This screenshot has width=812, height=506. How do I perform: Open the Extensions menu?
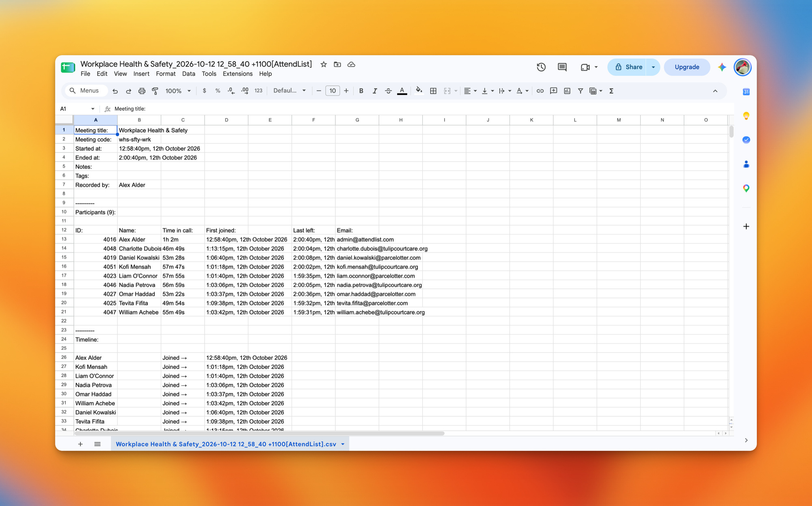click(x=238, y=74)
